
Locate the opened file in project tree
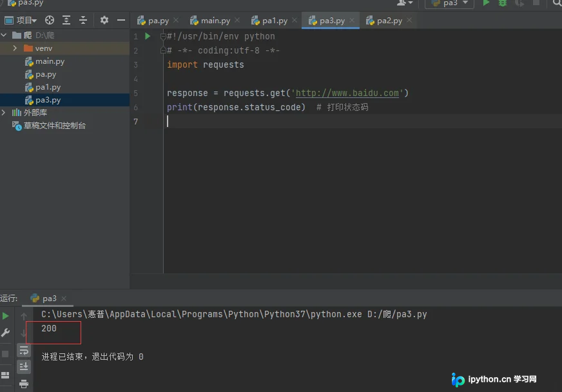point(50,20)
